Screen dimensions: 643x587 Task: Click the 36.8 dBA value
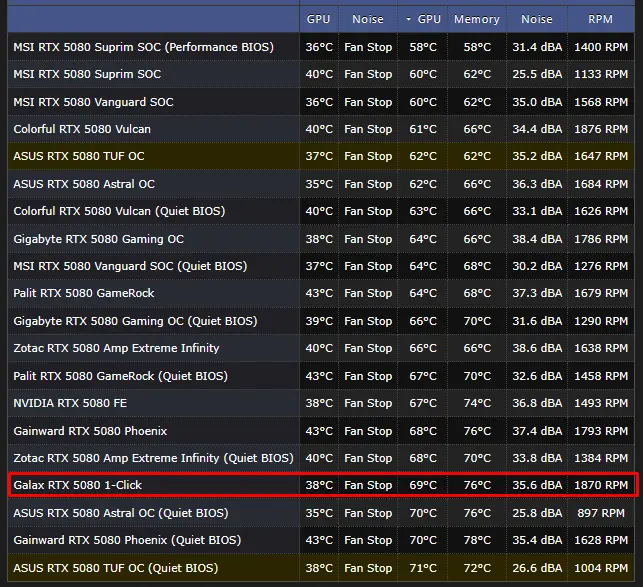[537, 403]
